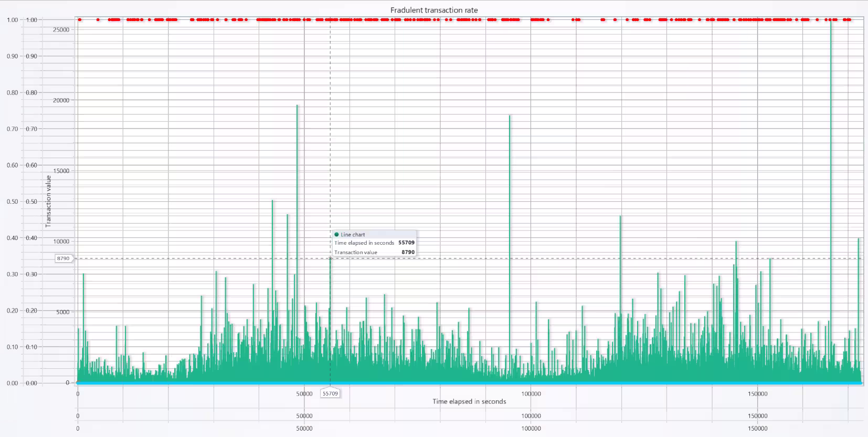Image resolution: width=868 pixels, height=437 pixels.
Task: Click the 8790 crosshair flag on the y-axis
Action: click(x=63, y=258)
